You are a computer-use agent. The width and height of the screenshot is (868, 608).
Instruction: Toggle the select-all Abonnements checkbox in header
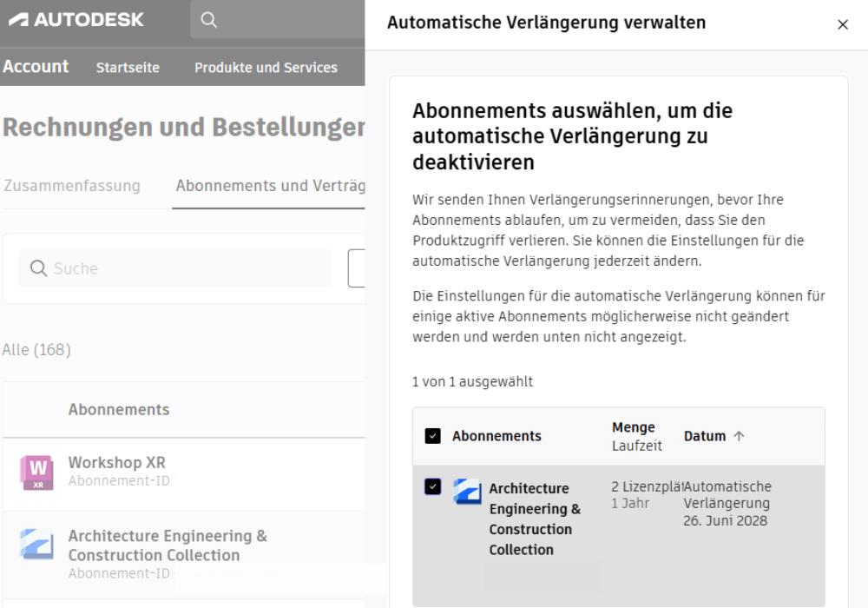433,436
